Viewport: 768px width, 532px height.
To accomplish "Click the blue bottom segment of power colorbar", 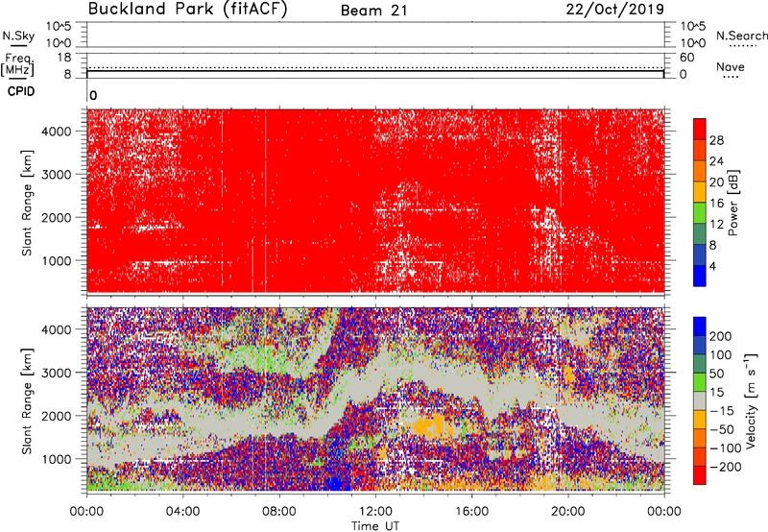I will point(700,276).
